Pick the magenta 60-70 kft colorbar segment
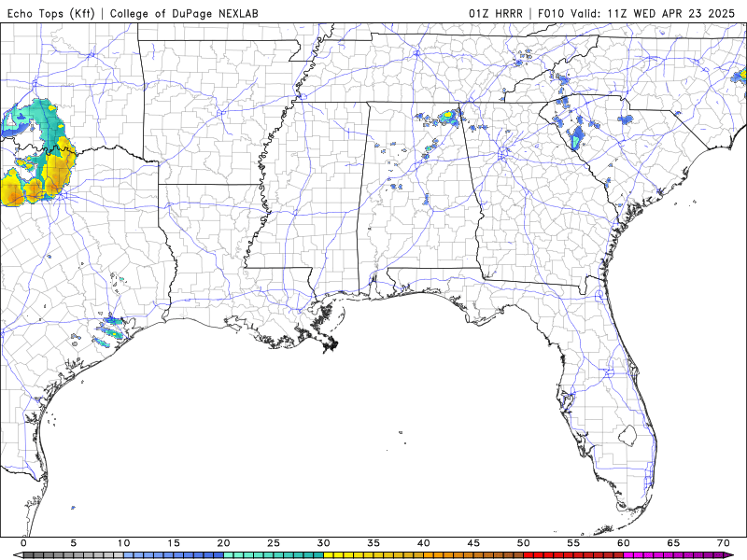The width and height of the screenshot is (747, 560). pyautogui.click(x=673, y=555)
